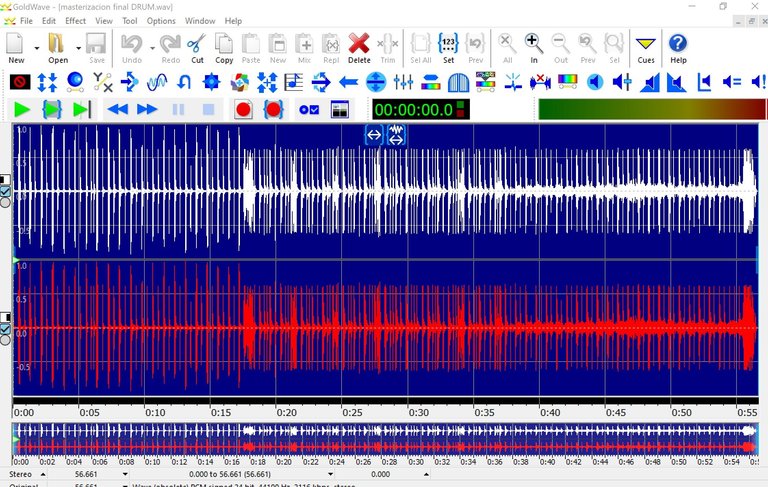Click small square toggle above left channel checkbox
The width and height of the screenshot is (768, 487).
(x=5, y=180)
